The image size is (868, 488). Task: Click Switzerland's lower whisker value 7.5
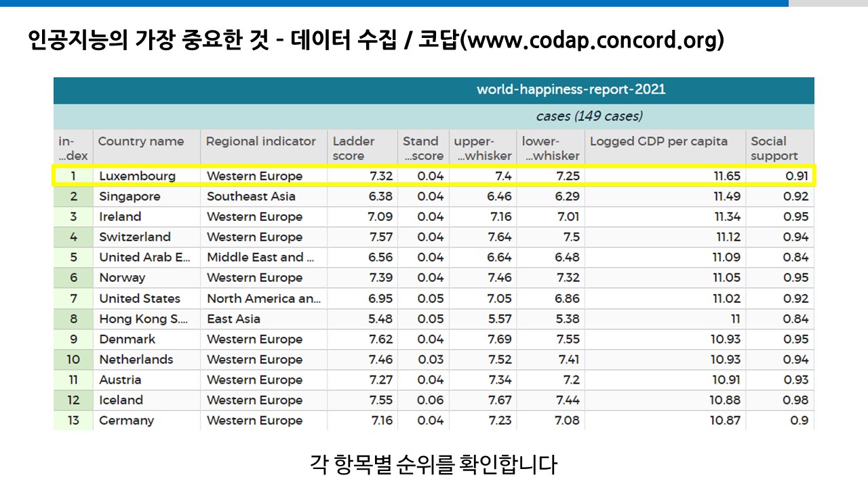click(x=551, y=237)
